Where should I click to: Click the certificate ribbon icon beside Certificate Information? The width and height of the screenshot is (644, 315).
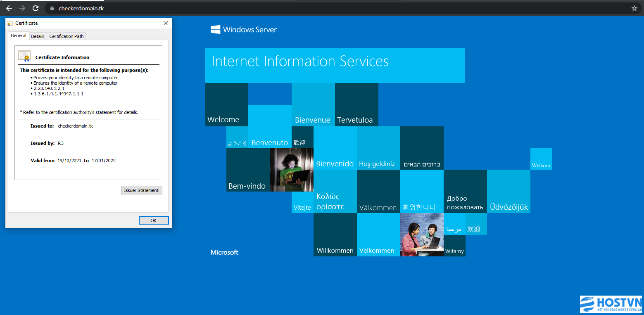[24, 56]
